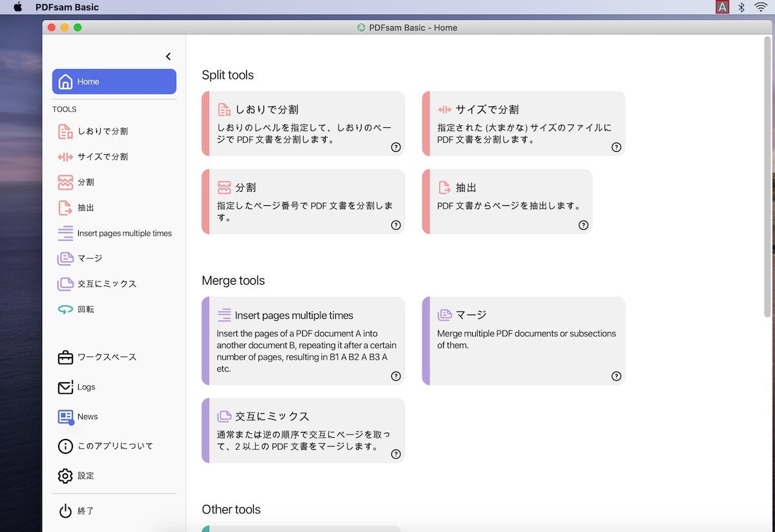Screen dimensions: 775x532
Task: Click マージ label in sidebar
Action: coord(90,258)
